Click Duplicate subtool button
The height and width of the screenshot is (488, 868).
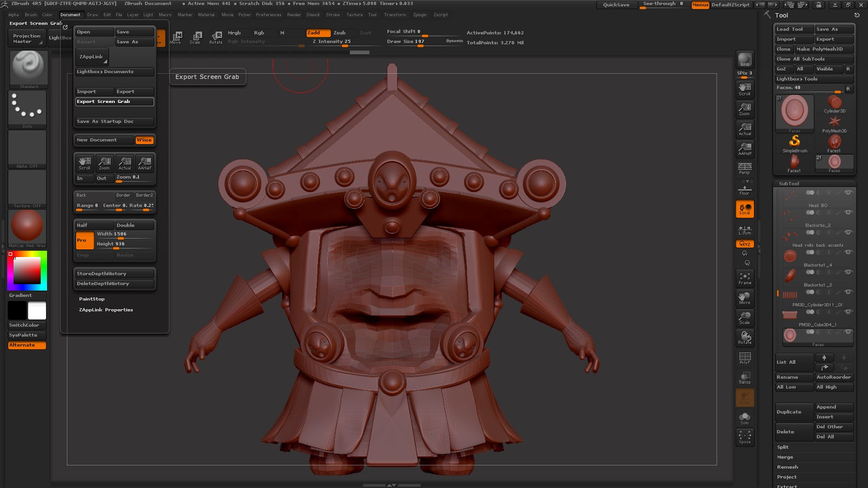(x=794, y=412)
